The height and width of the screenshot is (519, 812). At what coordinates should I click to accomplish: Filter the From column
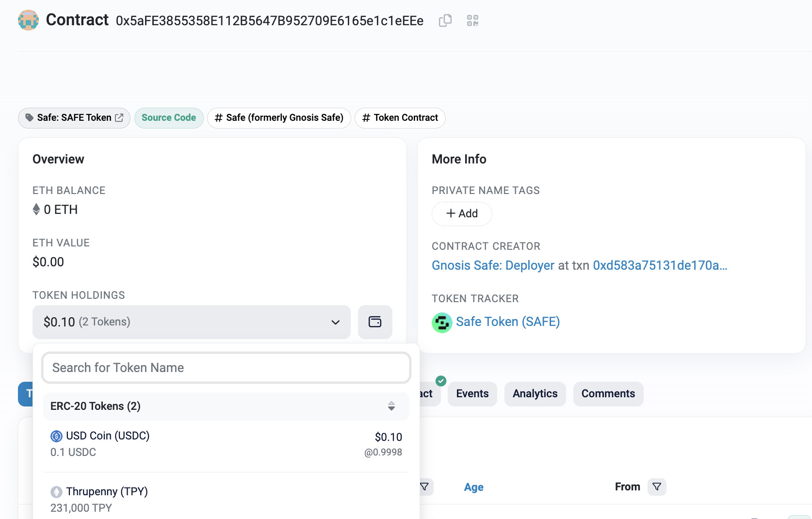tap(657, 487)
